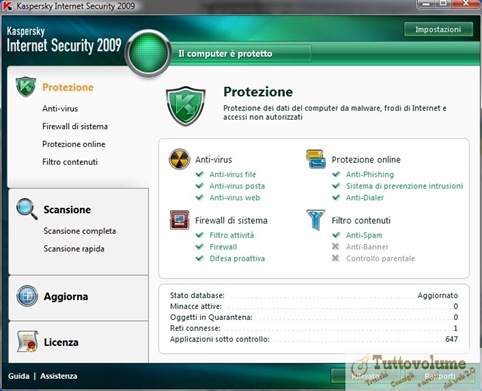The height and width of the screenshot is (391, 482).
Task: Click the Rapporti button at bottom
Action: 440,376
